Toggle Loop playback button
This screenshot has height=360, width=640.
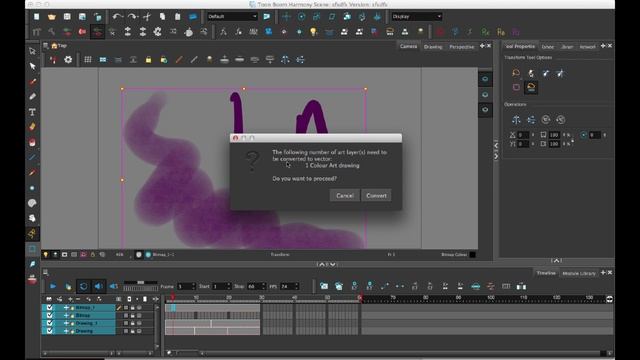(83, 286)
